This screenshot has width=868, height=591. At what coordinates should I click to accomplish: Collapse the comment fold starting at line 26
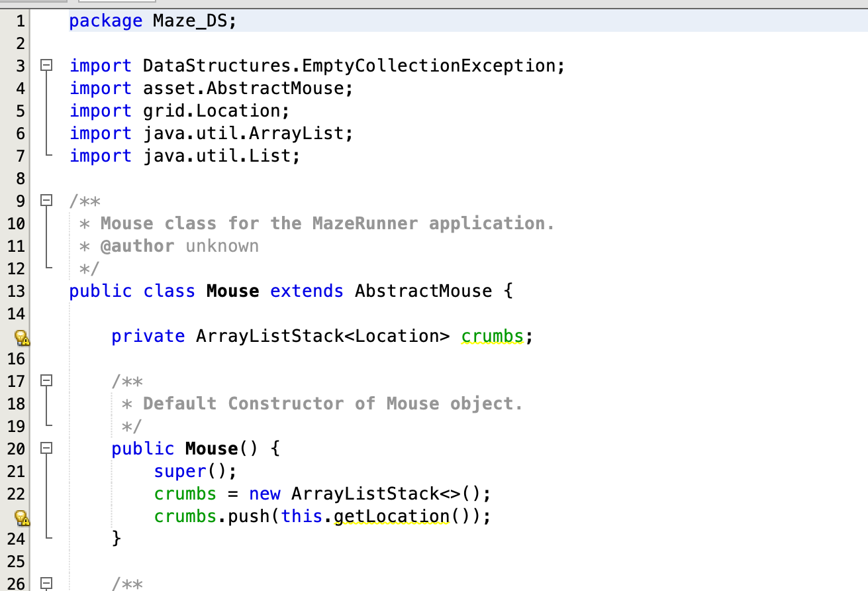coord(46,583)
